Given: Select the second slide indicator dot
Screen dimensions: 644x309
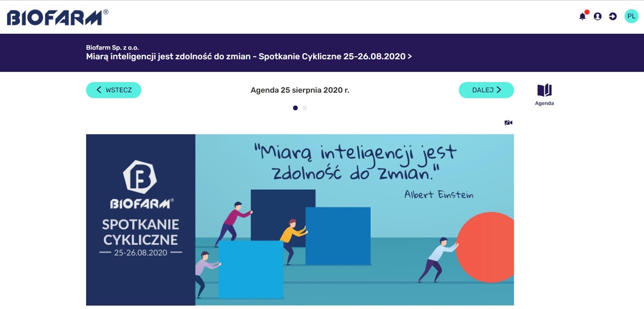Looking at the screenshot, I should point(305,108).
